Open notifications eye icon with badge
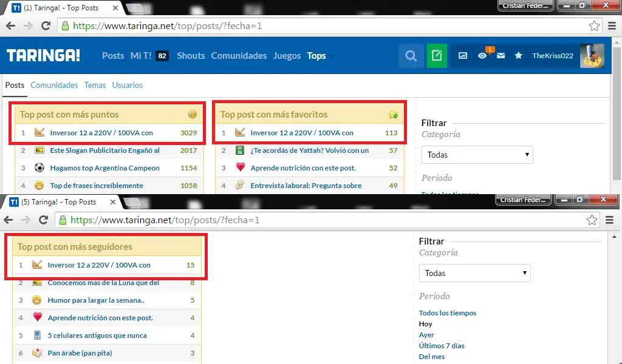The width and height of the screenshot is (622, 364). [482, 56]
